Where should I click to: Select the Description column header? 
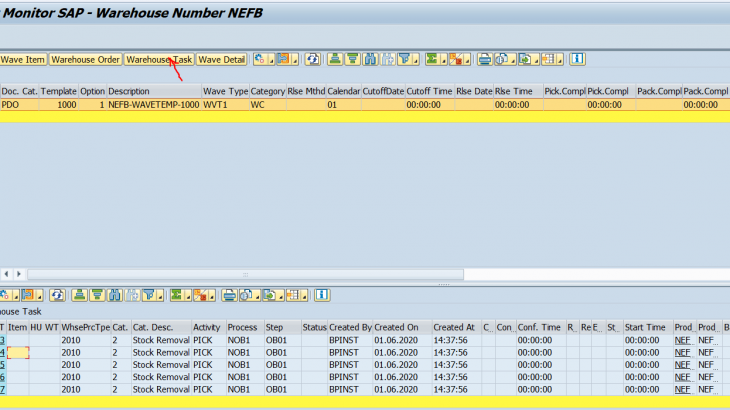(154, 91)
